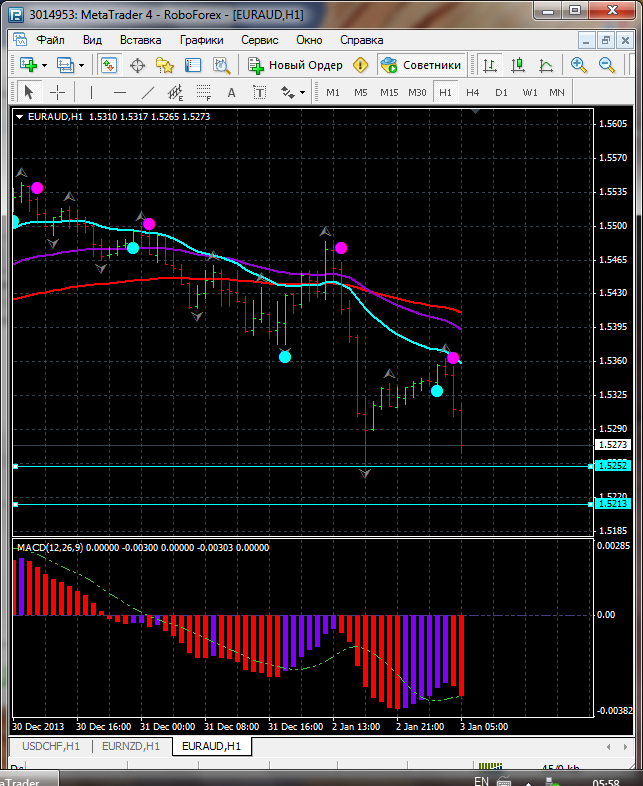This screenshot has height=786, width=643.
Task: Collapse the EURAUD,H1 chart title triangle
Action: (20, 117)
